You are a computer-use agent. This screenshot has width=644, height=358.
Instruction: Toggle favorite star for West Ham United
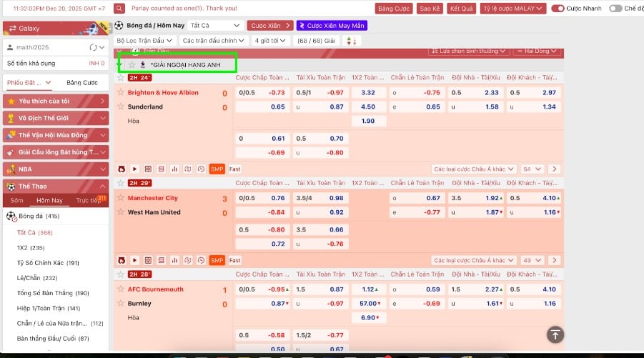point(121,212)
